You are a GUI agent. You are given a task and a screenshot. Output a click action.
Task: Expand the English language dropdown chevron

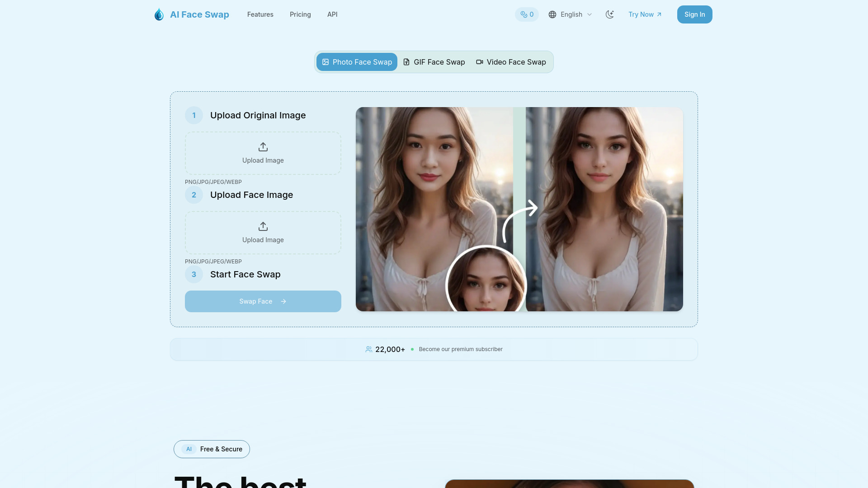590,14
